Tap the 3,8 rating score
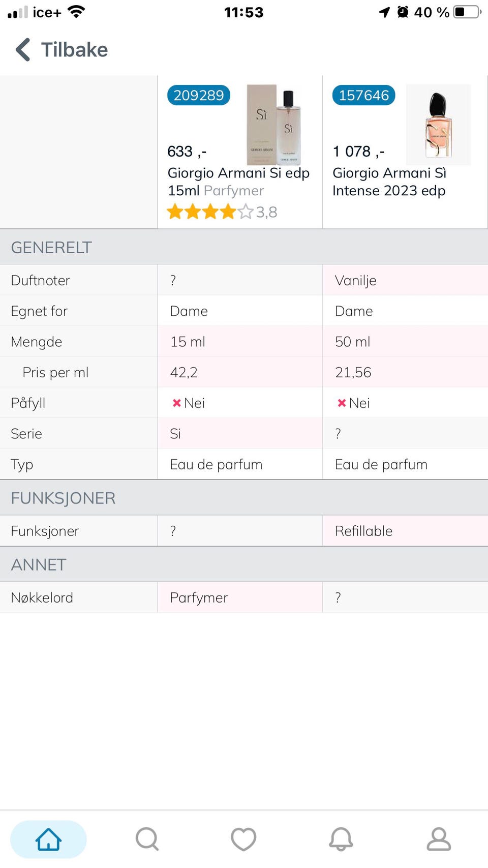 [x=266, y=212]
